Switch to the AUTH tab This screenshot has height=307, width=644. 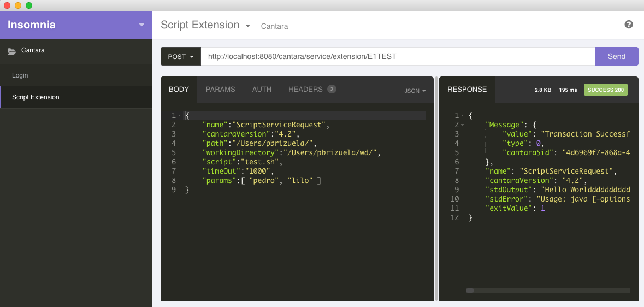[x=262, y=90]
